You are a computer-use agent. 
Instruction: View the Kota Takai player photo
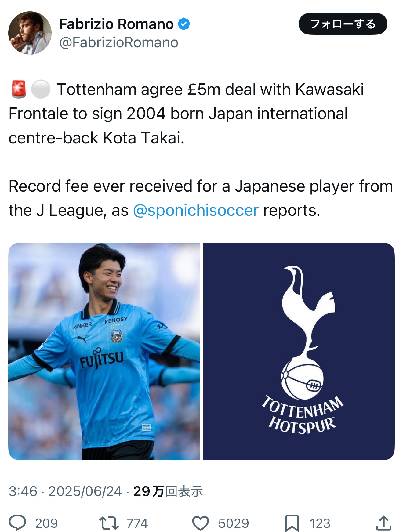click(104, 351)
